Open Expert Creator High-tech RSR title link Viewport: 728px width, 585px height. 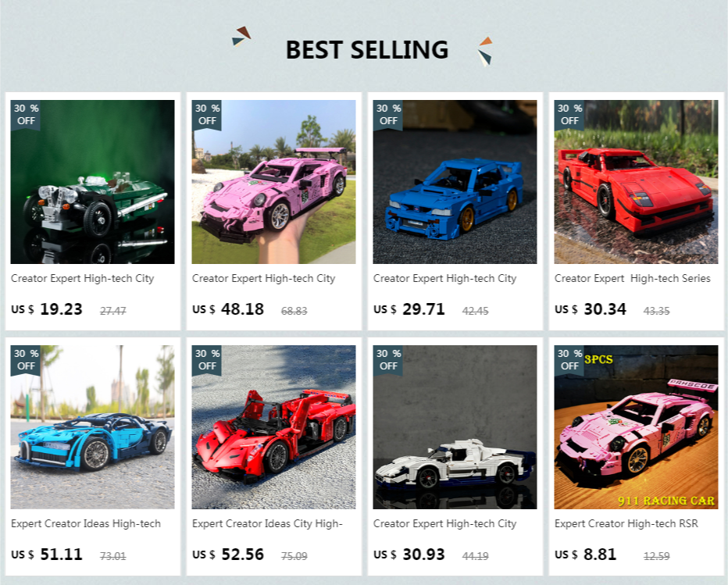point(626,524)
